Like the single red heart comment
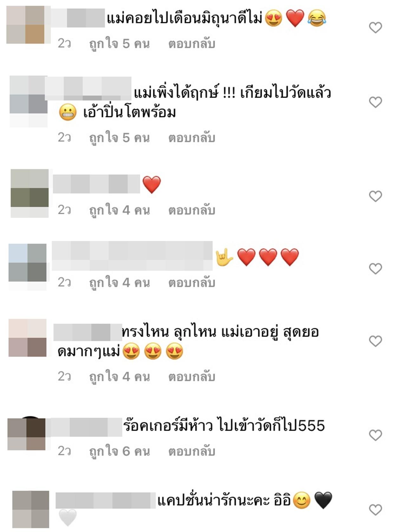The width and height of the screenshot is (406, 532). (376, 196)
